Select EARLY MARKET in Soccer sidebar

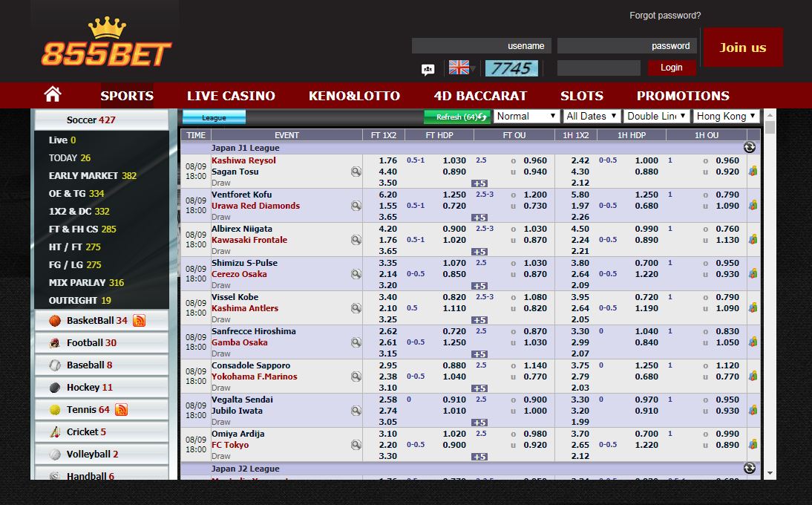pyautogui.click(x=93, y=176)
